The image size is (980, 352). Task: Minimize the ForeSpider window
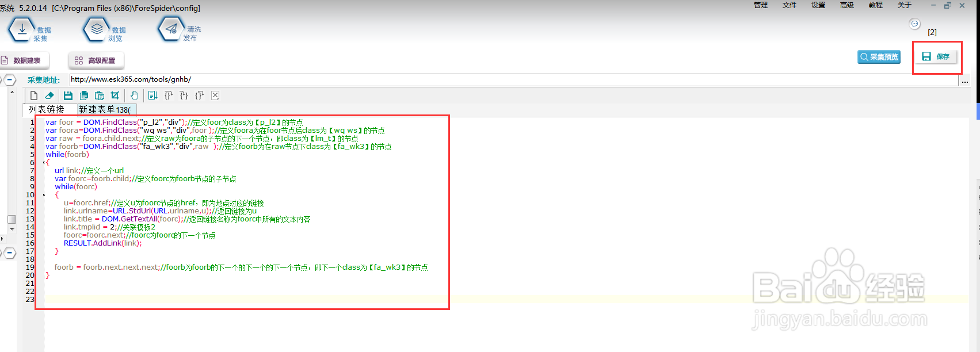point(933,5)
